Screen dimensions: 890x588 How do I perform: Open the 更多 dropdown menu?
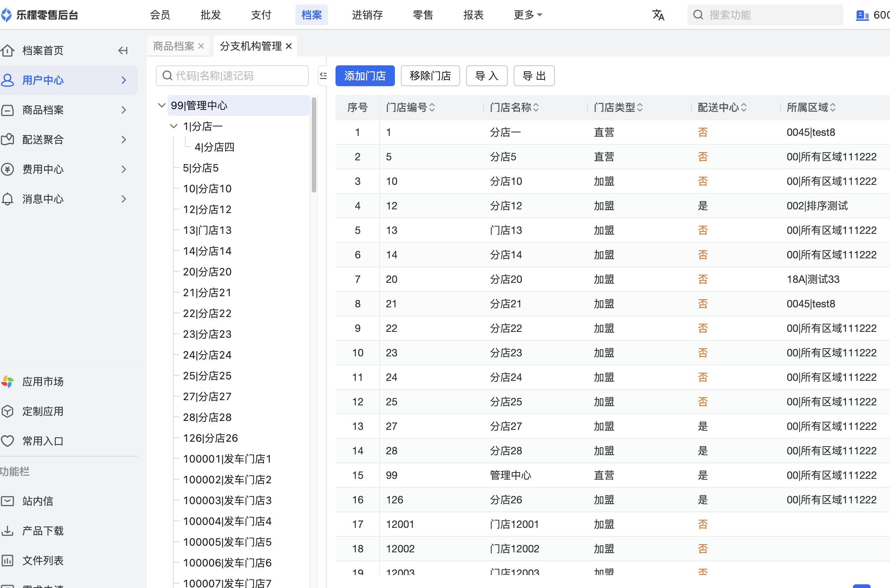click(528, 15)
